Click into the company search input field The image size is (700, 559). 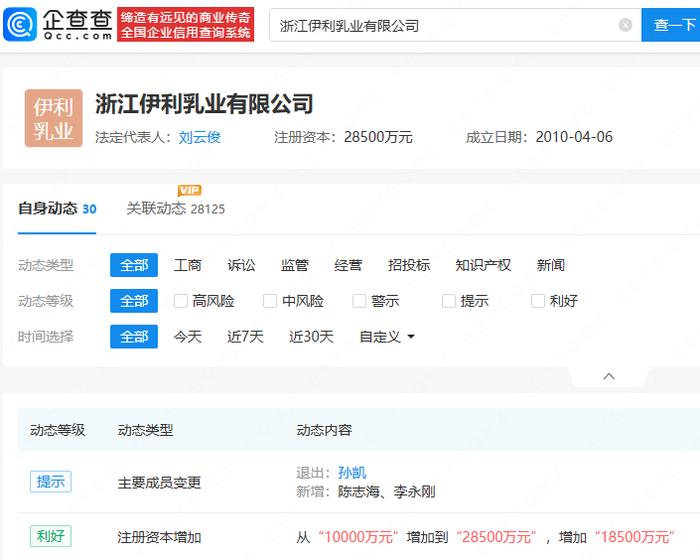[440, 25]
